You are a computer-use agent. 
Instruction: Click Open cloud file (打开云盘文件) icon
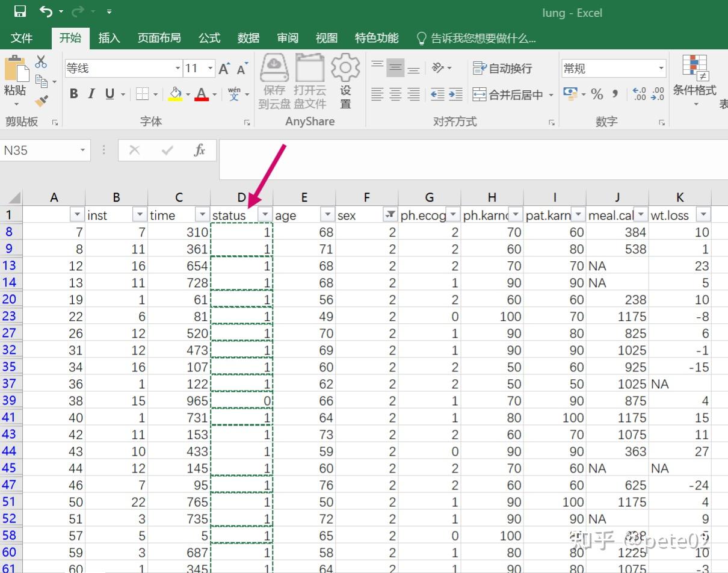(310, 82)
